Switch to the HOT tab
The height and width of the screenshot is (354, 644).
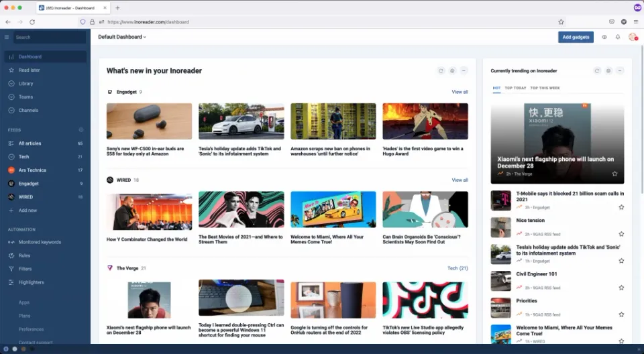496,88
